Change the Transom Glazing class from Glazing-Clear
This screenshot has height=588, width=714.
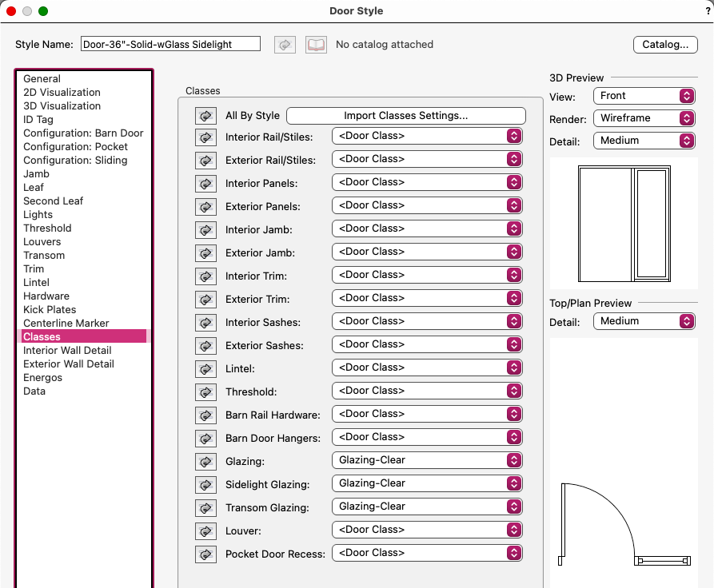coord(427,507)
